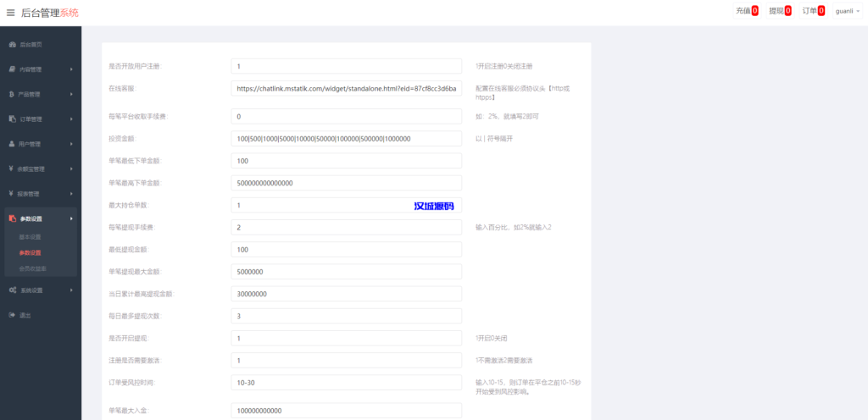The height and width of the screenshot is (420, 868).
Task: Focus the 最大持仓单数 input field
Action: (x=346, y=205)
